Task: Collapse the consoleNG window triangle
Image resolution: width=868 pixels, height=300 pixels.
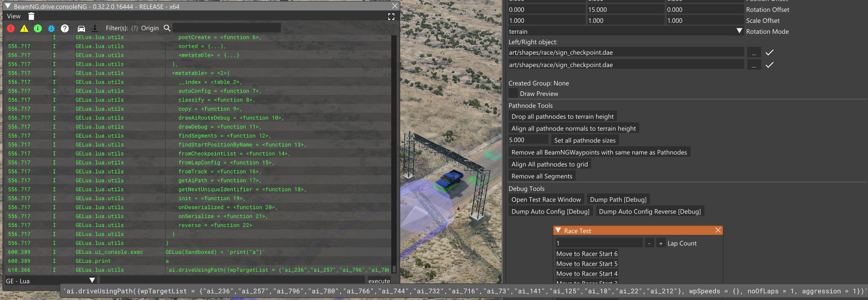Action: click(x=7, y=6)
